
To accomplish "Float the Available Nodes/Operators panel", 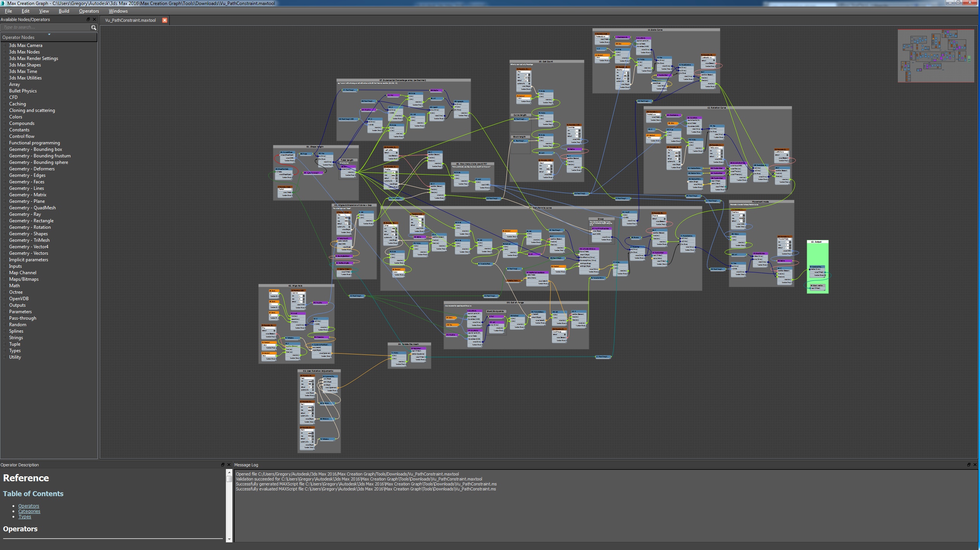I will pos(88,19).
